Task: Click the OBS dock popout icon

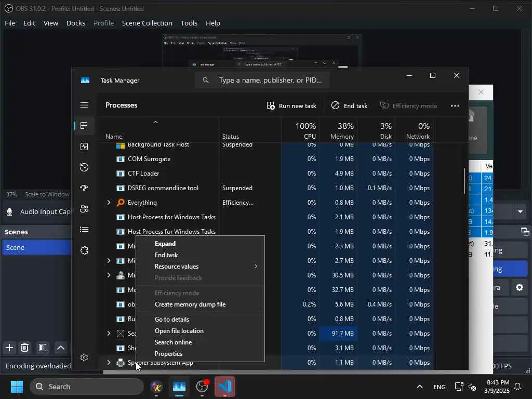Action: coord(525,232)
